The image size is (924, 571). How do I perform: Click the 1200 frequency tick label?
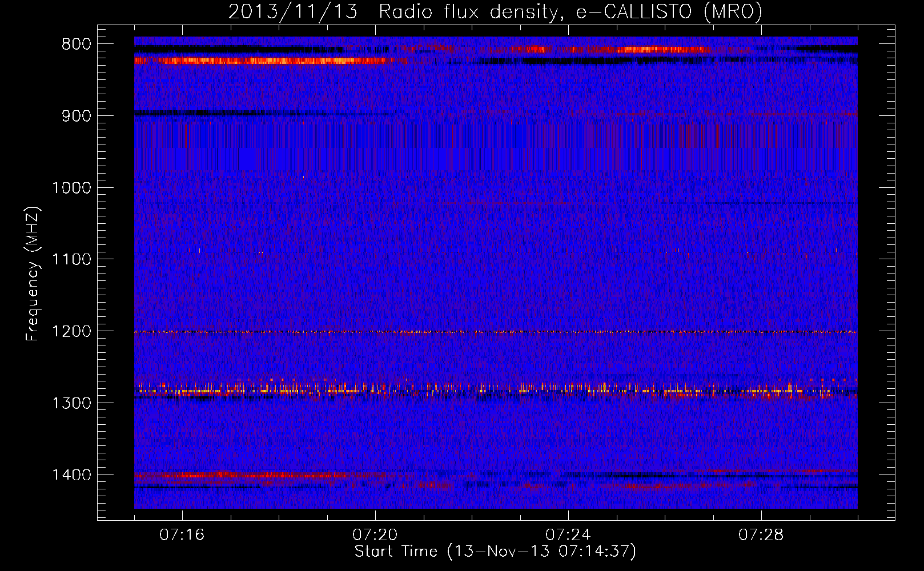[x=71, y=332]
